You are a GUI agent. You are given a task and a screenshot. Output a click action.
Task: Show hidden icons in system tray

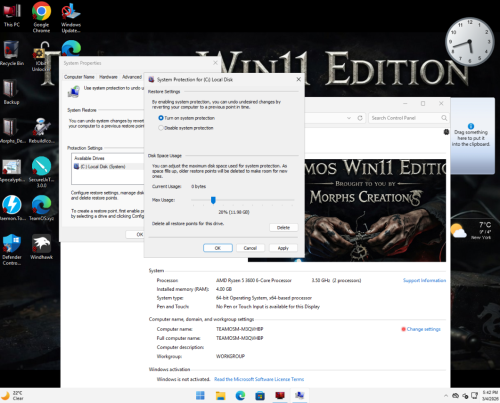446,396
